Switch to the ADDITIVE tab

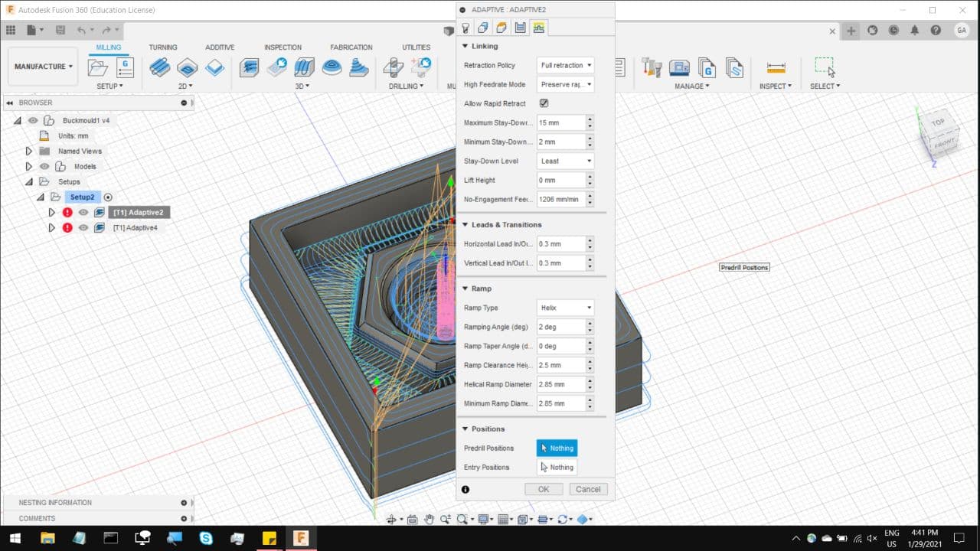[220, 47]
